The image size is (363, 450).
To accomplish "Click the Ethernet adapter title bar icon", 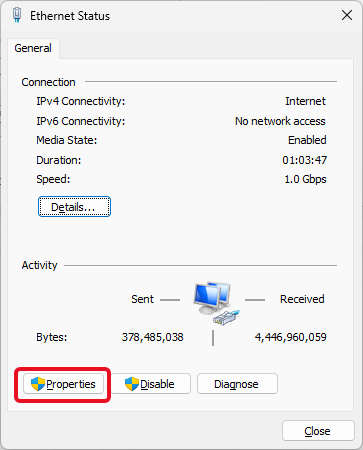I will (17, 15).
